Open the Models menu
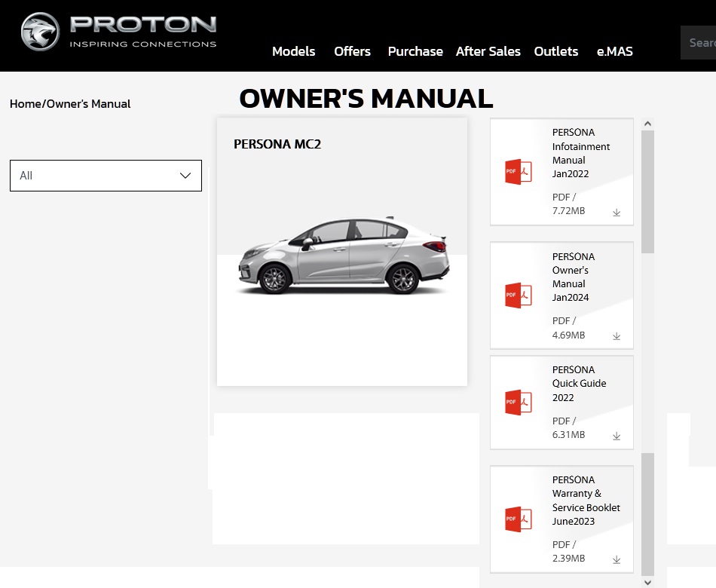The width and height of the screenshot is (716, 588). pyautogui.click(x=294, y=51)
